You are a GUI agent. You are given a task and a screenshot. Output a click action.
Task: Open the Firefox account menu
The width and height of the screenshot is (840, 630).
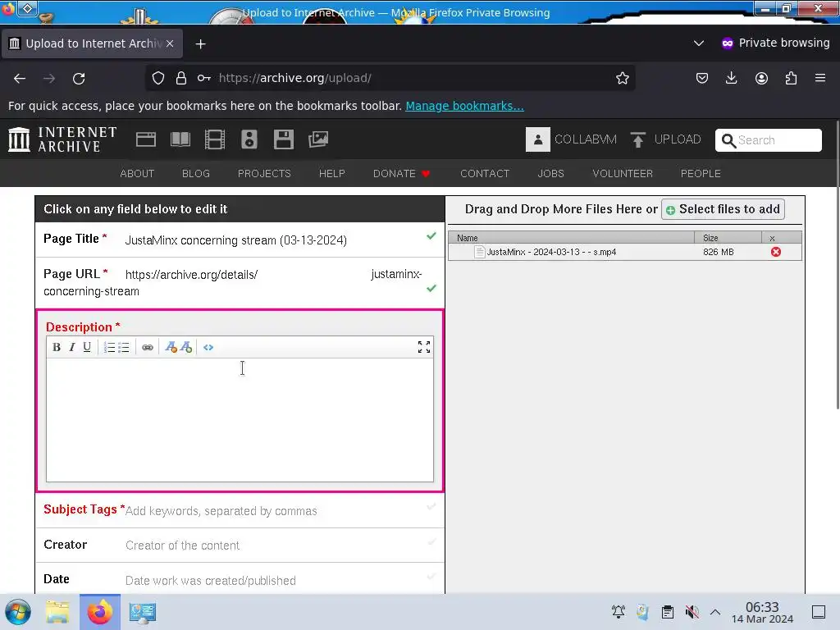pyautogui.click(x=761, y=78)
